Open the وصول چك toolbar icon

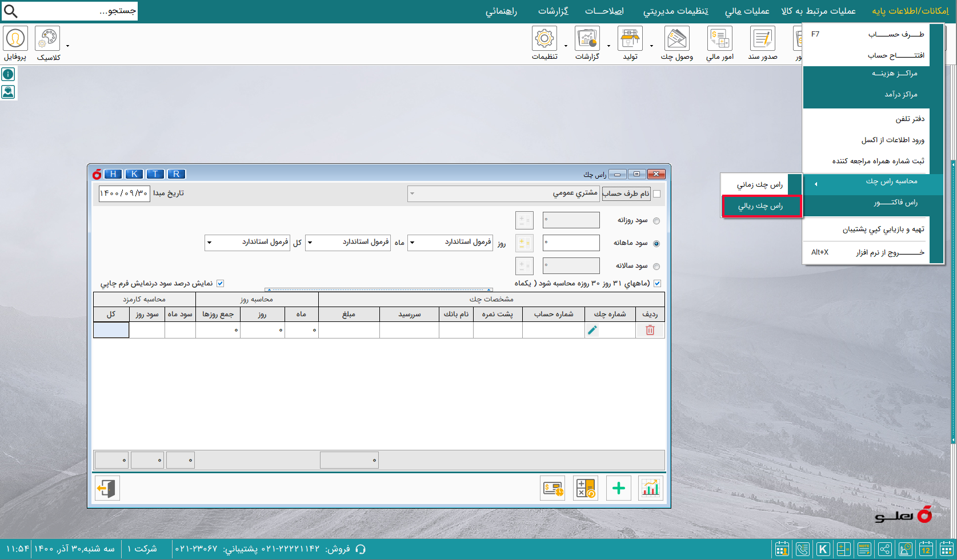coord(676,39)
